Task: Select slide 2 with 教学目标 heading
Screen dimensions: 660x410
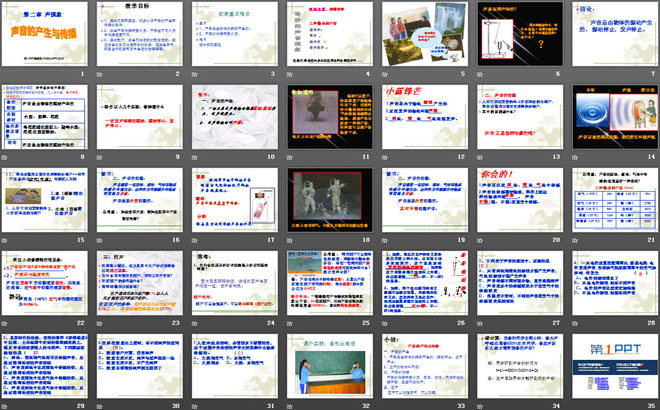Action: point(141,36)
